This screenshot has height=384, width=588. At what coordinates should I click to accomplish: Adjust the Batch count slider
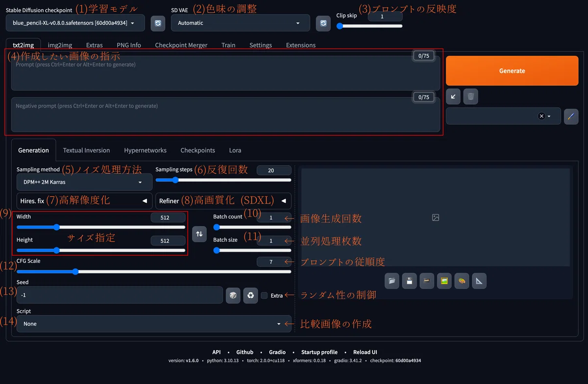coord(252,227)
